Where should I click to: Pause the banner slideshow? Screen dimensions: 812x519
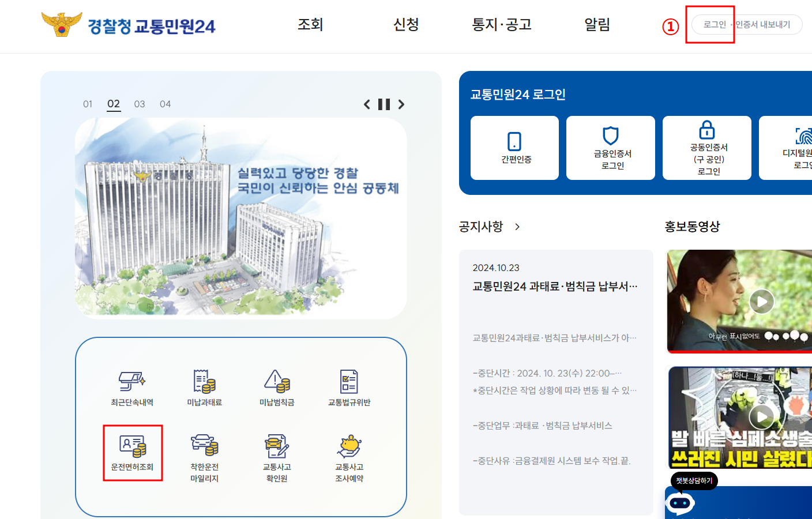click(x=384, y=104)
